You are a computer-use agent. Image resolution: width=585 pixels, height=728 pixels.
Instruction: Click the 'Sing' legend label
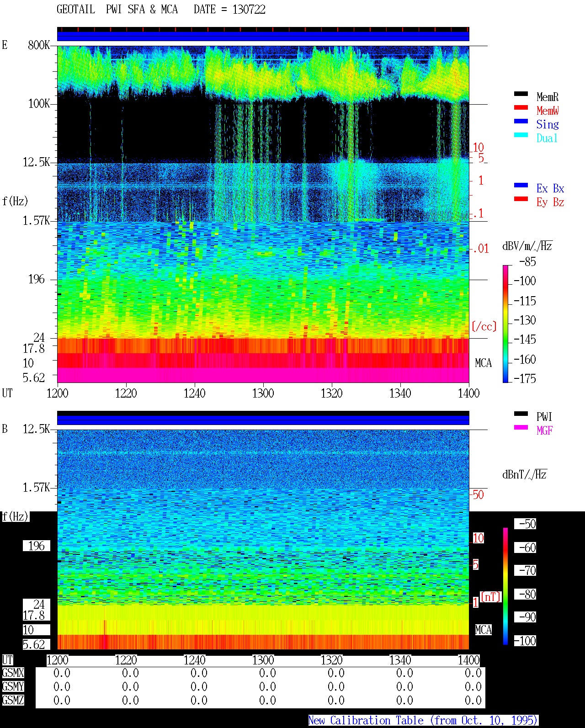click(x=548, y=124)
